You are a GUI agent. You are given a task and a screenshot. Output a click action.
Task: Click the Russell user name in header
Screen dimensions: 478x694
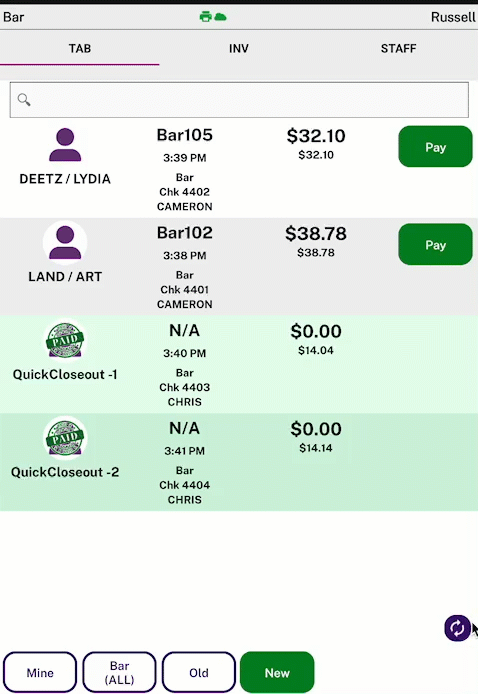point(453,17)
